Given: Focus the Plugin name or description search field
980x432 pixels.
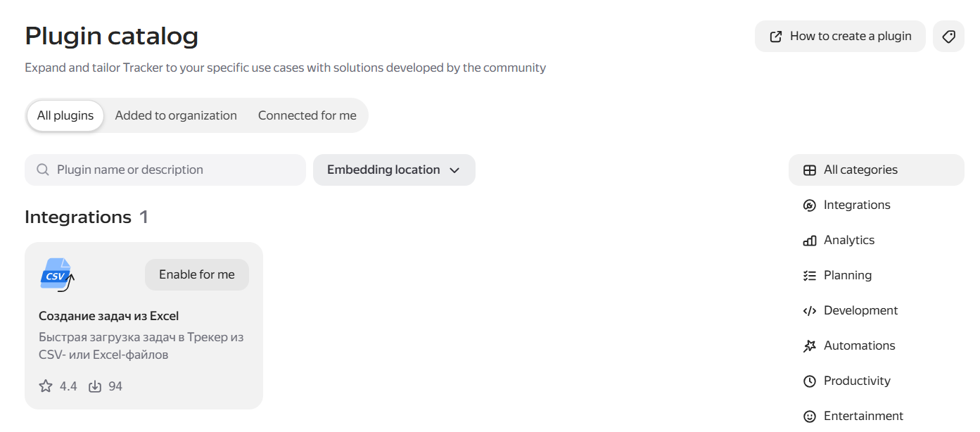Looking at the screenshot, I should tap(165, 170).
